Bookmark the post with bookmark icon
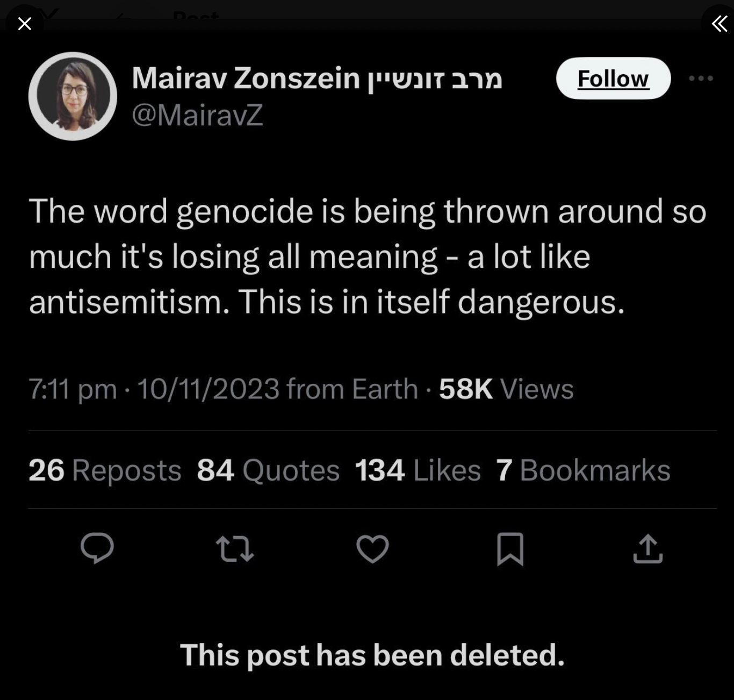 510,548
